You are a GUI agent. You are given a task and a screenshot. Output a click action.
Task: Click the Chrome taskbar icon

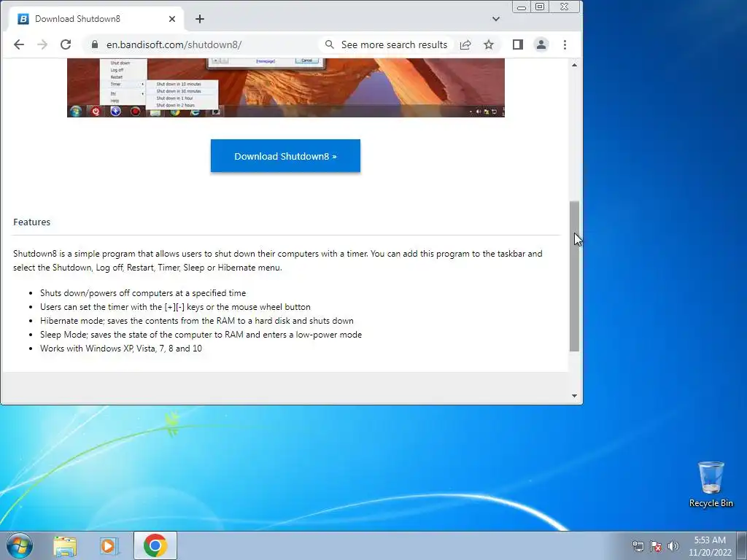coord(155,545)
